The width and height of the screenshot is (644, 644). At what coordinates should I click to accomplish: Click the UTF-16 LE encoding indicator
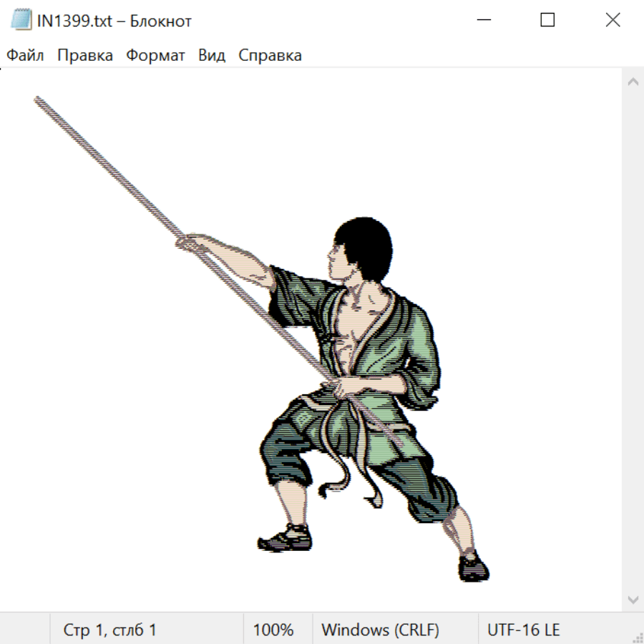[x=523, y=630]
